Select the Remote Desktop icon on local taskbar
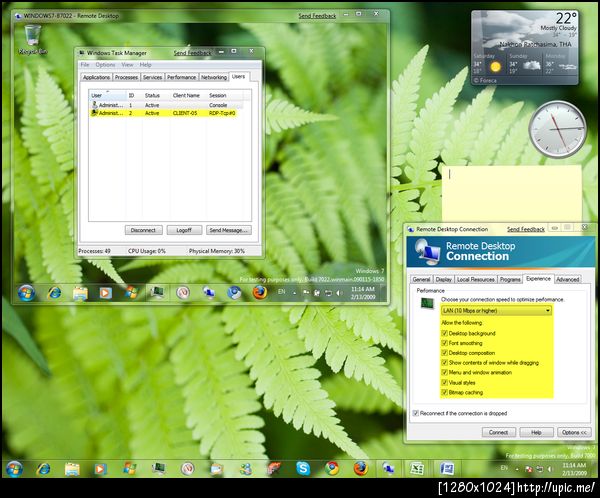 388,469
